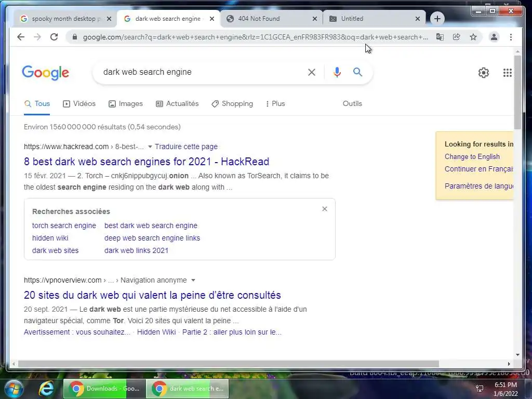Select the Actualités filter

pyautogui.click(x=177, y=104)
